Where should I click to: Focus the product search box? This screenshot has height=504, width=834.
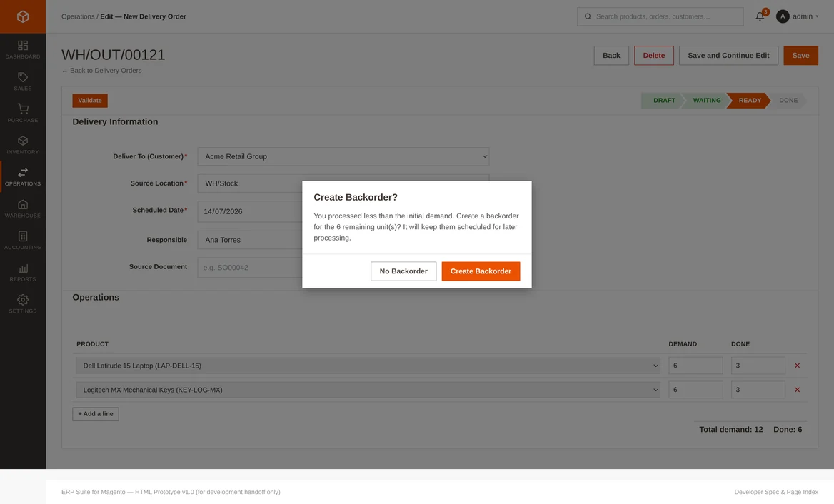pyautogui.click(x=660, y=16)
